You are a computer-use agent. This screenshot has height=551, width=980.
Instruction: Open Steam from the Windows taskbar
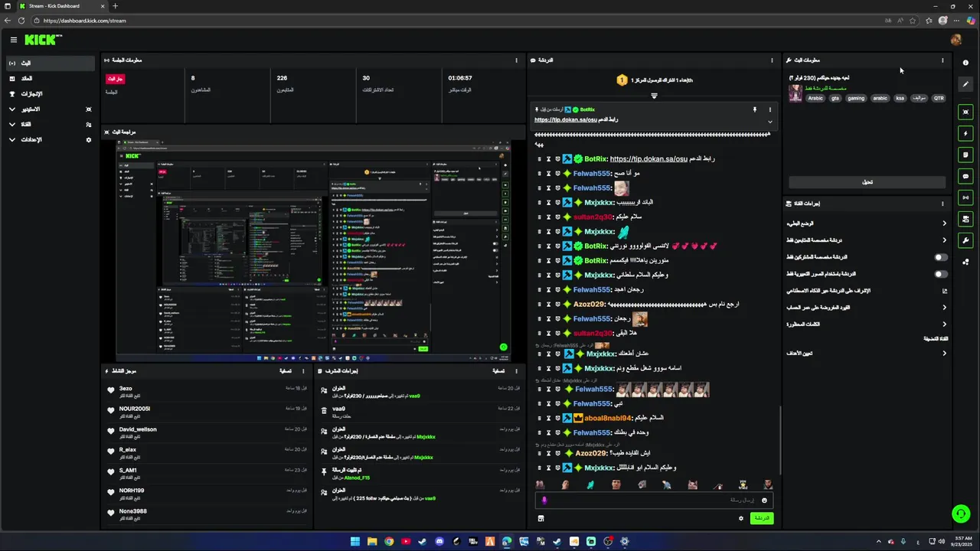(x=422, y=542)
